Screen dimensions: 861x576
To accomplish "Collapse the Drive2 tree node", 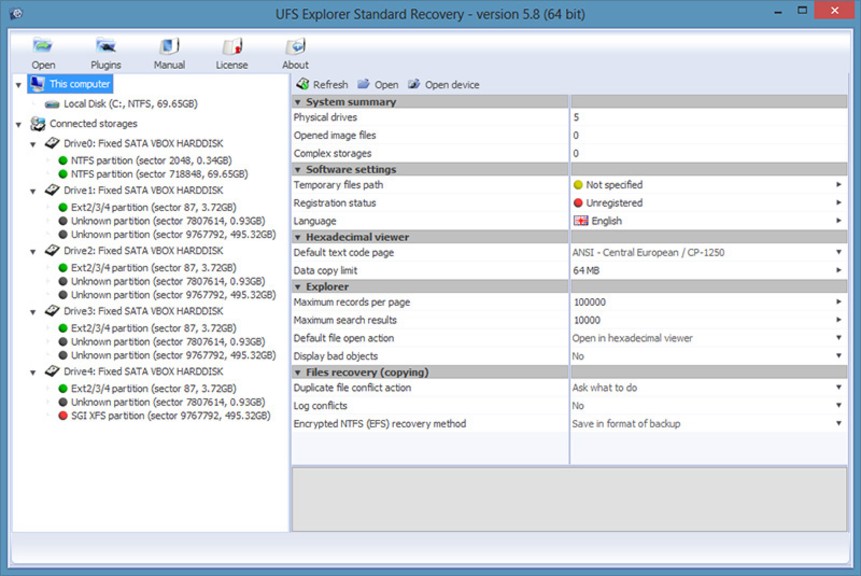I will tap(34, 252).
